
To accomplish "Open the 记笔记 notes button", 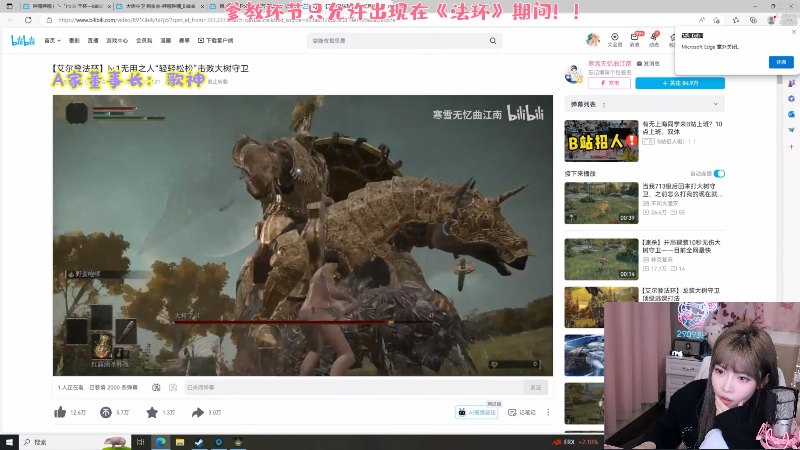I will click(x=522, y=412).
